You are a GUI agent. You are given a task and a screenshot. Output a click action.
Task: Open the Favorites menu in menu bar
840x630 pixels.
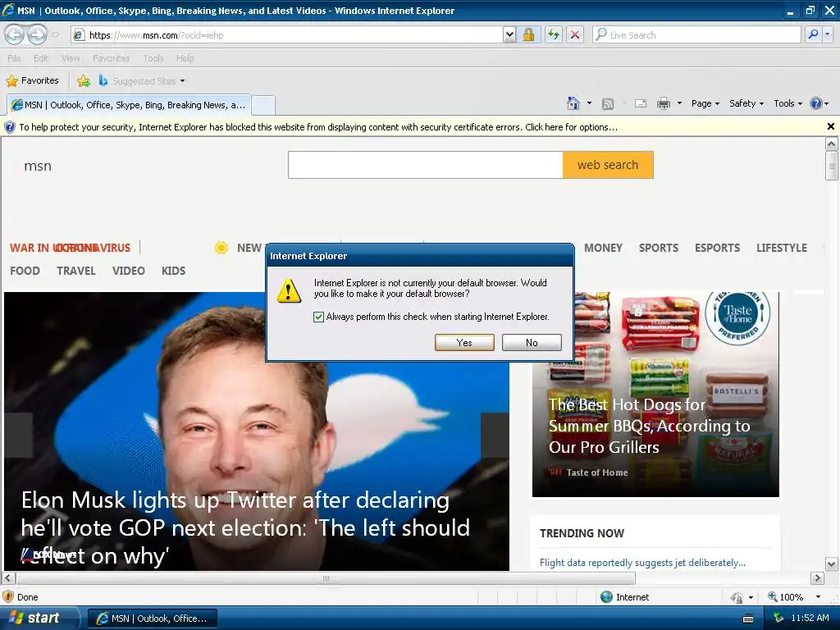tap(111, 58)
